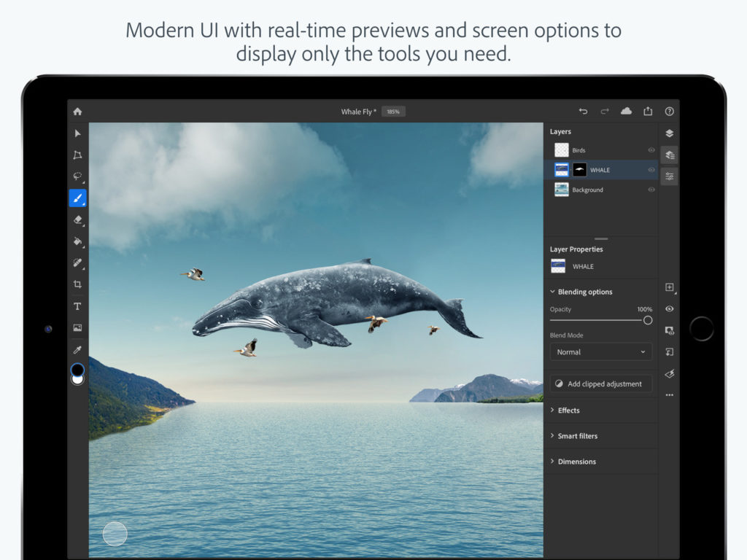
Task: Hide the Background layer
Action: (x=650, y=190)
